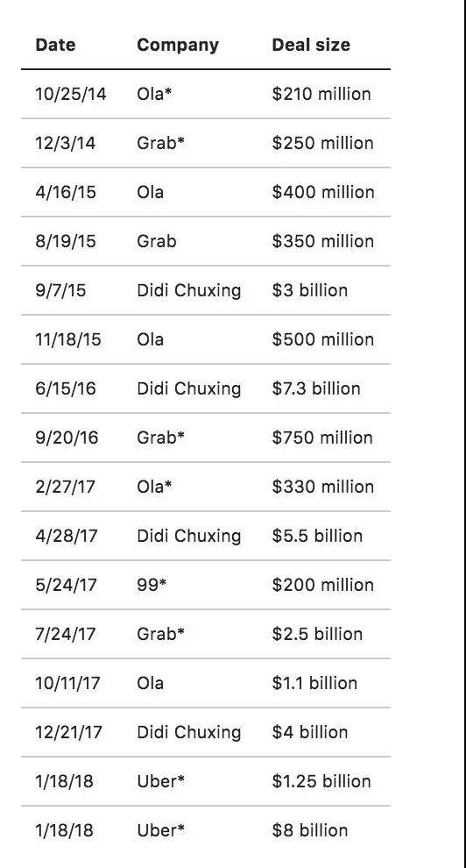Click the $4 billion deal amount
This screenshot has width=466, height=868.
[x=309, y=732]
